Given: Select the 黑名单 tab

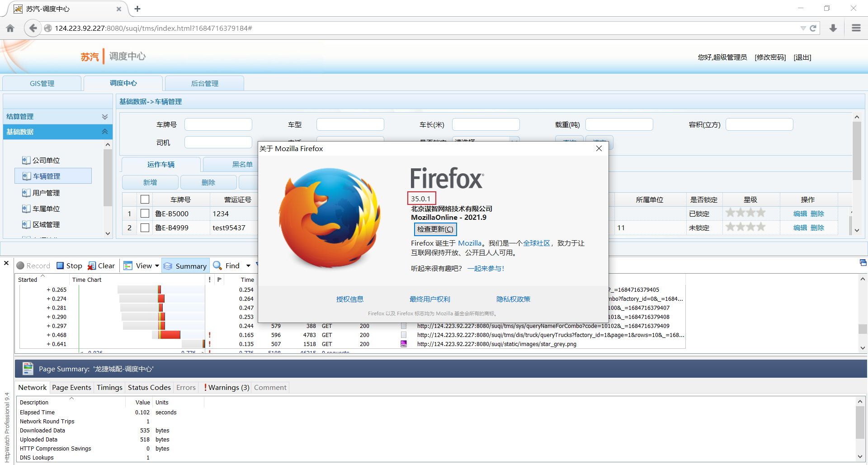Looking at the screenshot, I should [231, 164].
